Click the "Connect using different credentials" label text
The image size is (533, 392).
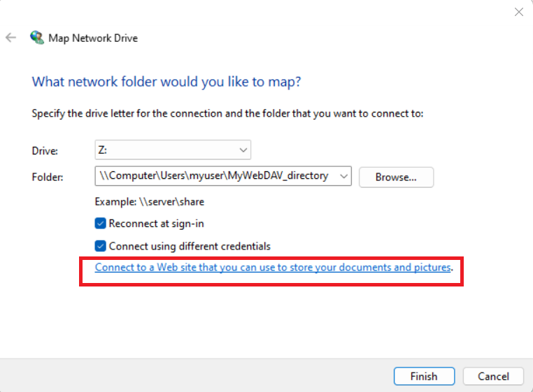190,246
